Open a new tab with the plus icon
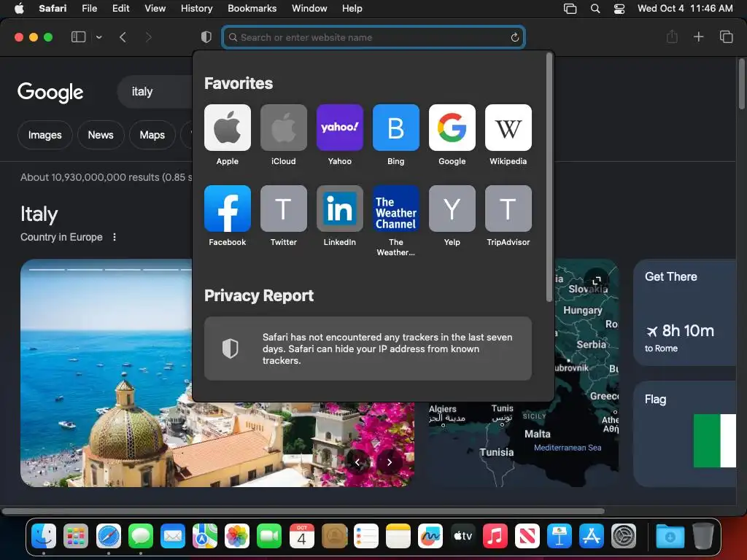This screenshot has width=747, height=560. pyautogui.click(x=698, y=36)
